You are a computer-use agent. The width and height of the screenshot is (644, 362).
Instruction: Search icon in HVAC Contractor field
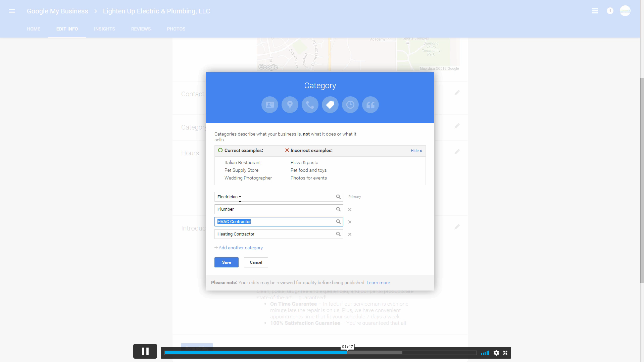338,222
